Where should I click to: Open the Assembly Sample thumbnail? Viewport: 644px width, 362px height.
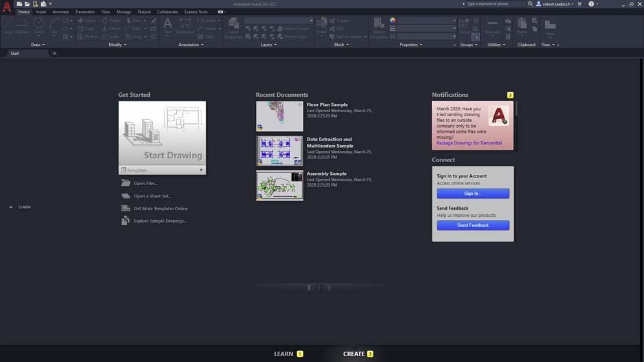tap(280, 185)
